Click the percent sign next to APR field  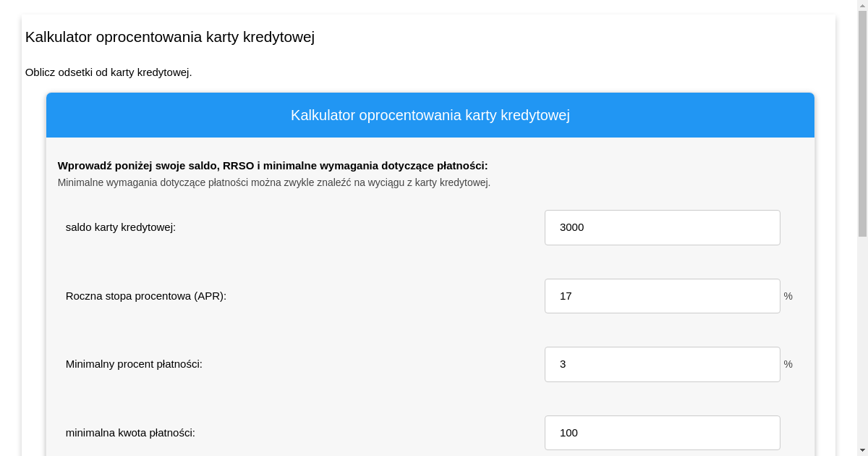click(788, 296)
